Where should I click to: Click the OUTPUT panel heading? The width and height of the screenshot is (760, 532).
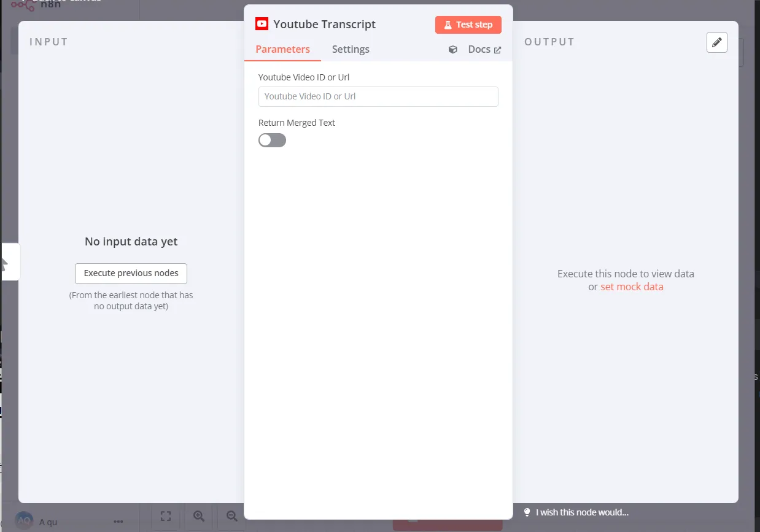click(x=549, y=42)
